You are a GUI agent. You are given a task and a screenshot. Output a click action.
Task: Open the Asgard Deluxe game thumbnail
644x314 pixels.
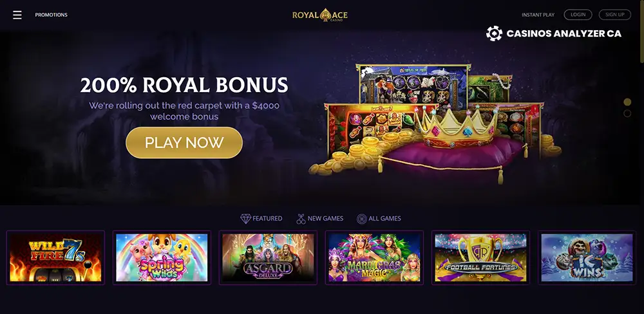pos(268,258)
